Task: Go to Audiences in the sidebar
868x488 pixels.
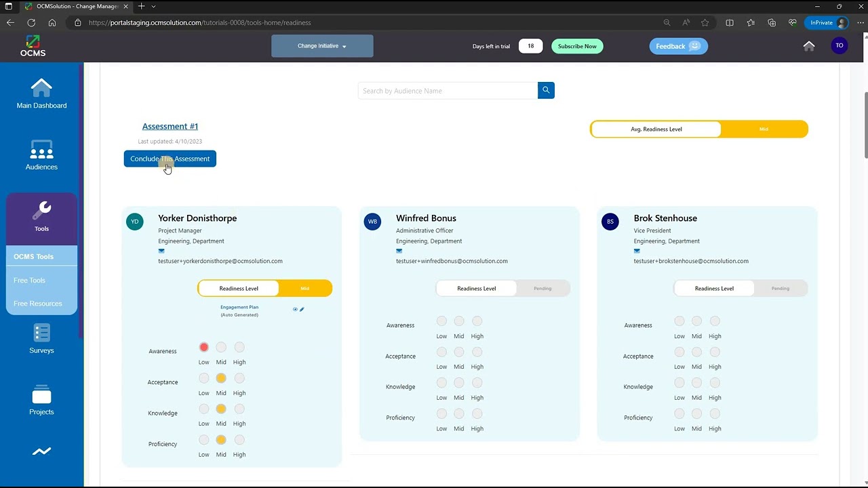Action: point(41,155)
